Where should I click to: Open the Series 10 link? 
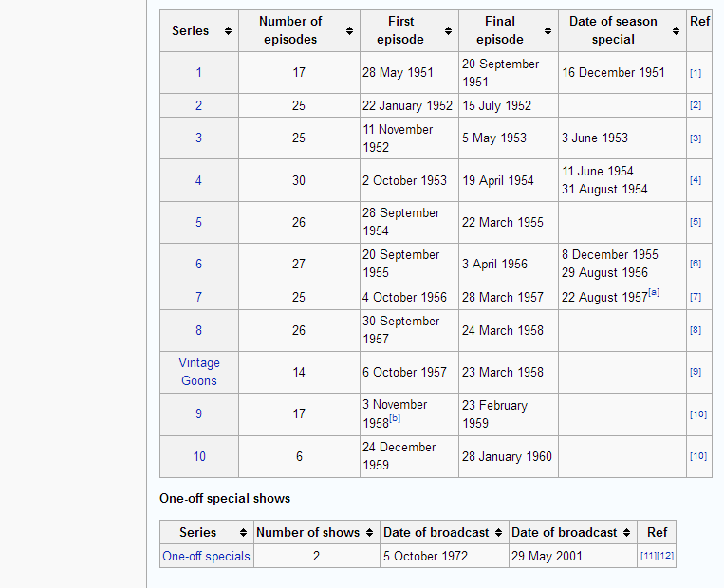tap(199, 457)
